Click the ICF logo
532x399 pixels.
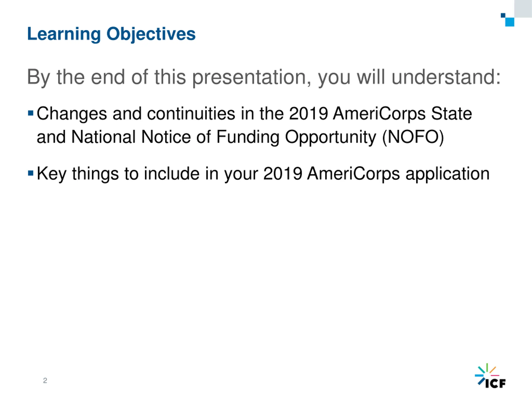coord(490,376)
